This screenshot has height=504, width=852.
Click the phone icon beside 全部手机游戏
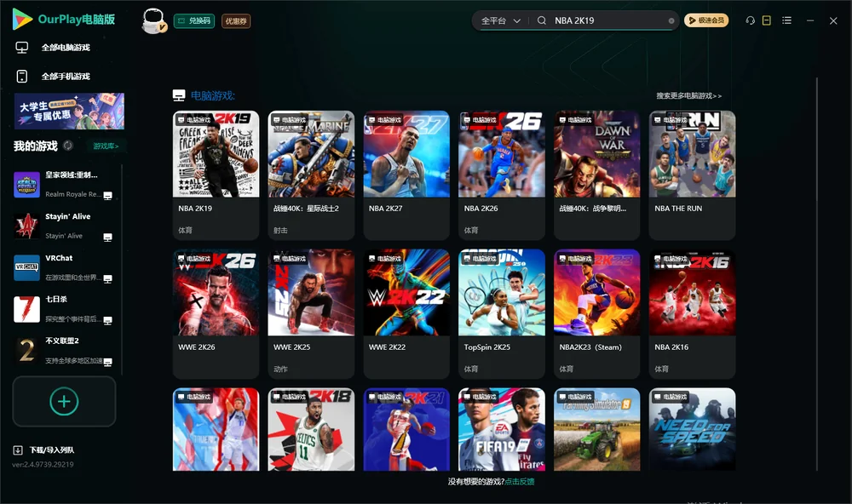pos(22,76)
